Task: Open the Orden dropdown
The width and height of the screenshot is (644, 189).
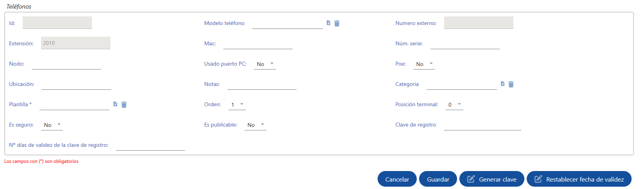Action: tap(237, 105)
